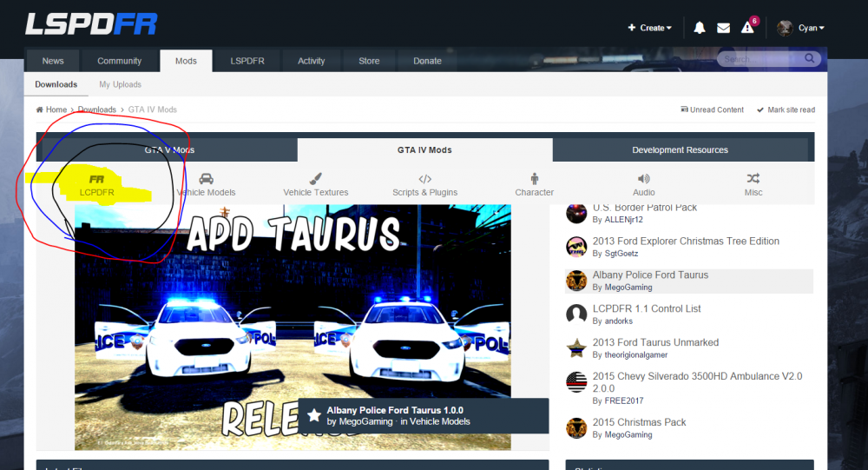This screenshot has height=470, width=868.
Task: Click the LSPDFR site logo
Action: tap(91, 24)
